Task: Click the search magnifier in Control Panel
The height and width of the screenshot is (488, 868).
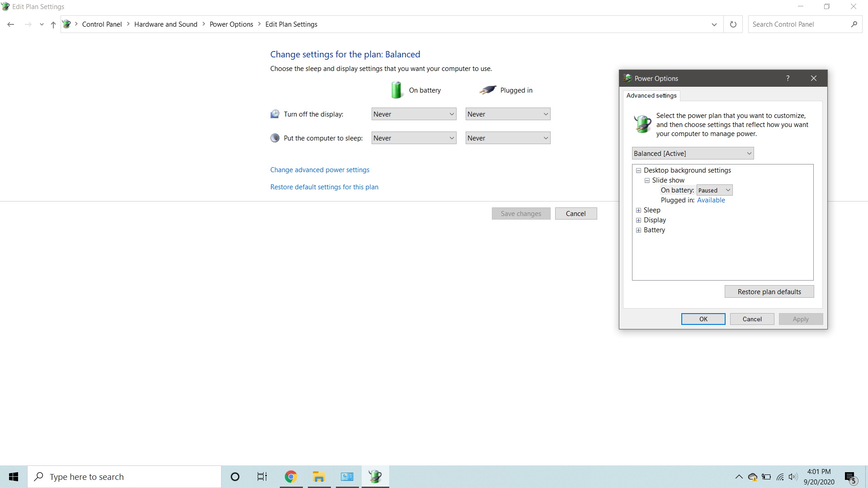Action: tap(854, 24)
